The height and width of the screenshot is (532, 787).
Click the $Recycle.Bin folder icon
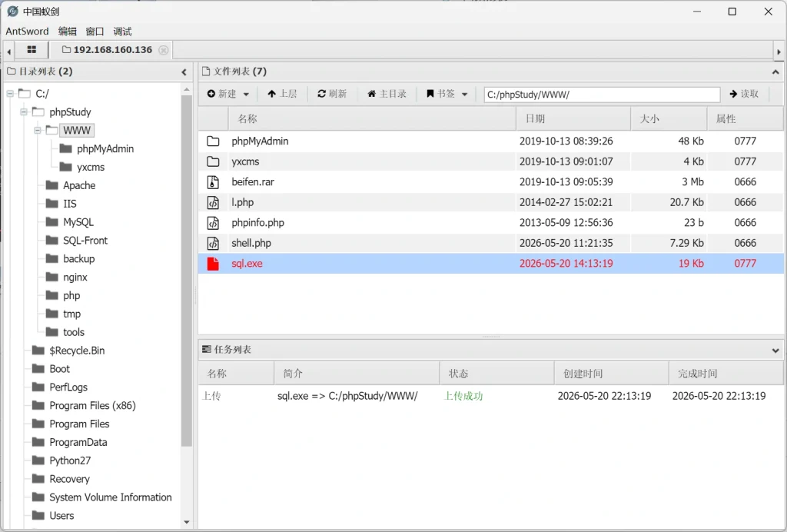(38, 350)
